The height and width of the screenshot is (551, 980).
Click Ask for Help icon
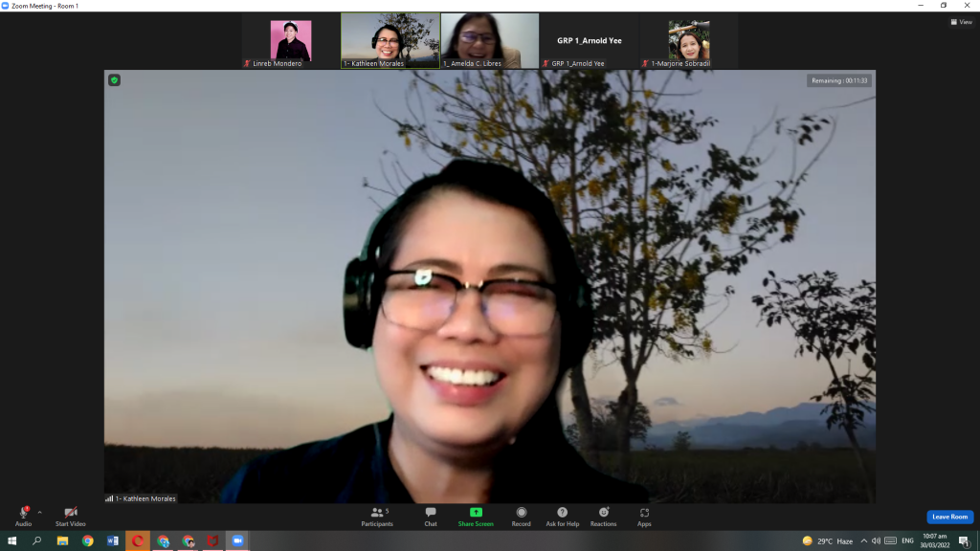coord(563,513)
